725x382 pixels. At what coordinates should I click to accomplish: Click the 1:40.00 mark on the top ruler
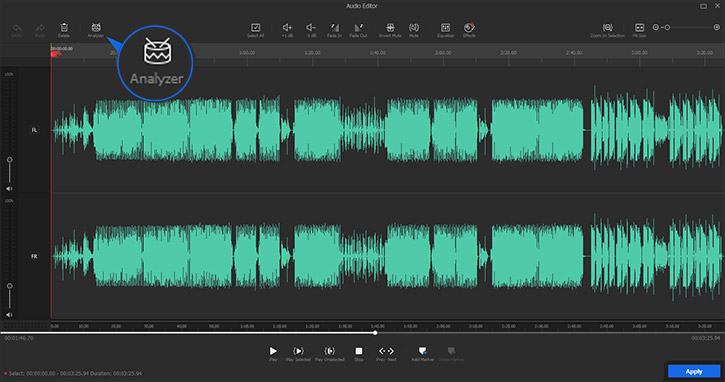[x=377, y=53]
